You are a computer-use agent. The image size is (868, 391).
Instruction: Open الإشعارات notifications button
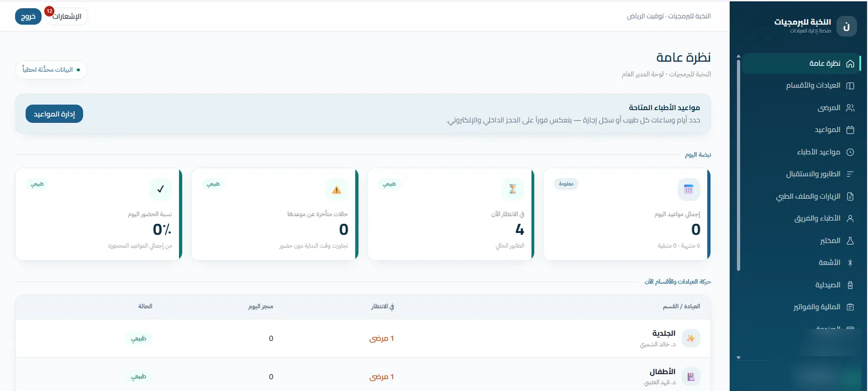[66, 16]
